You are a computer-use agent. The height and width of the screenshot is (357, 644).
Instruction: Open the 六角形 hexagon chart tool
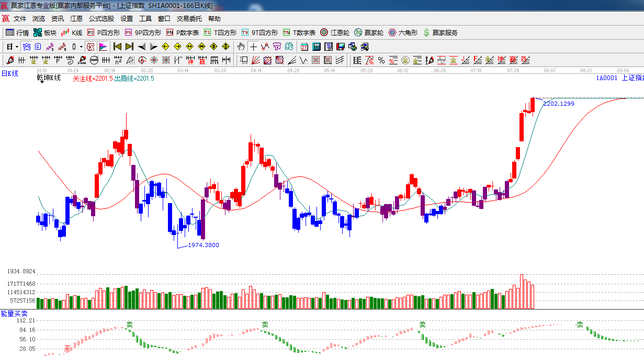coord(403,32)
